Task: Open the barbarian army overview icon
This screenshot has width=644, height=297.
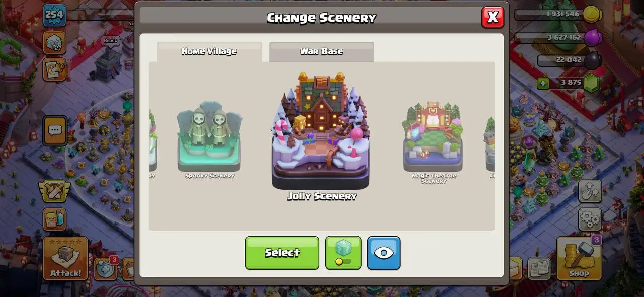Action: (x=54, y=219)
